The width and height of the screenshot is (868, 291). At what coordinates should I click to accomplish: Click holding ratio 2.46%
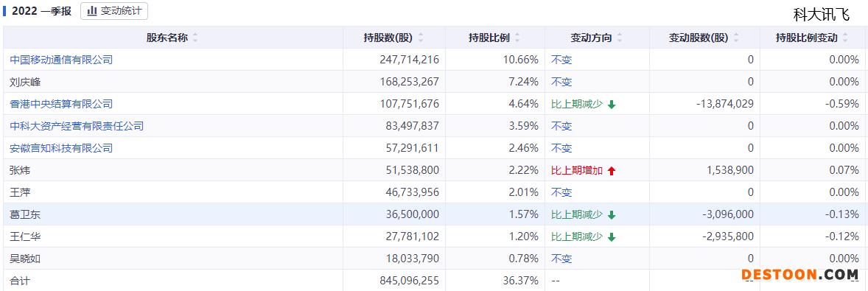523,148
